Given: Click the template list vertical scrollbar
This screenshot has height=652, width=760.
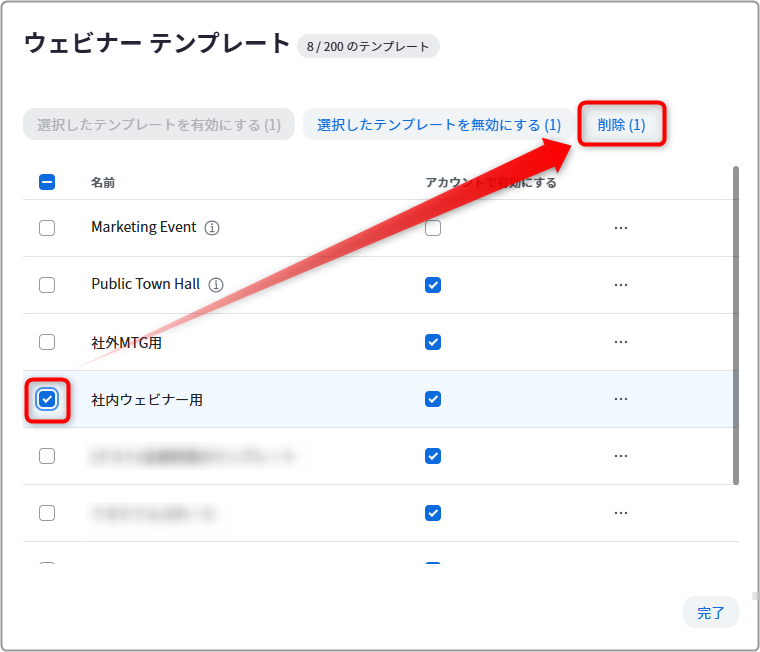Looking at the screenshot, I should [736, 325].
